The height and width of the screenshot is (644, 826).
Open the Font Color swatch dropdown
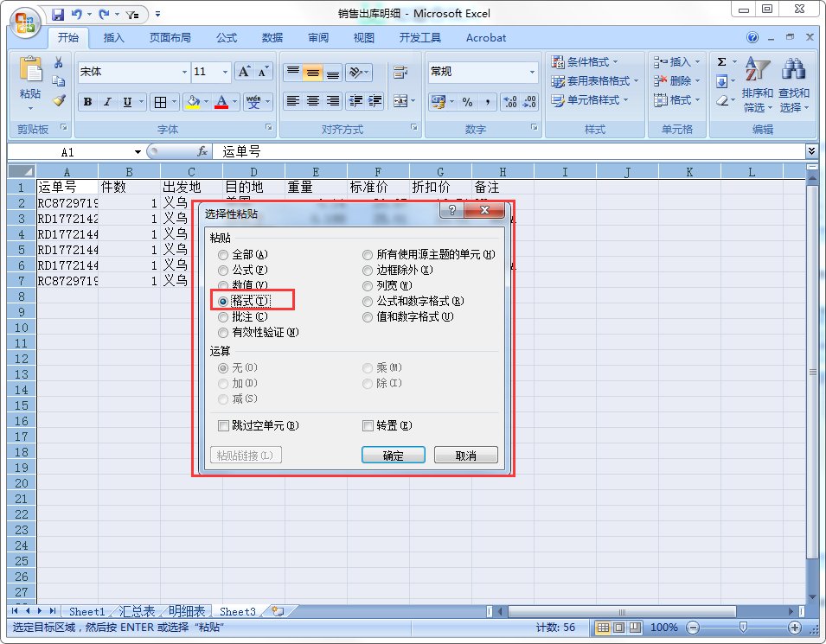[232, 102]
